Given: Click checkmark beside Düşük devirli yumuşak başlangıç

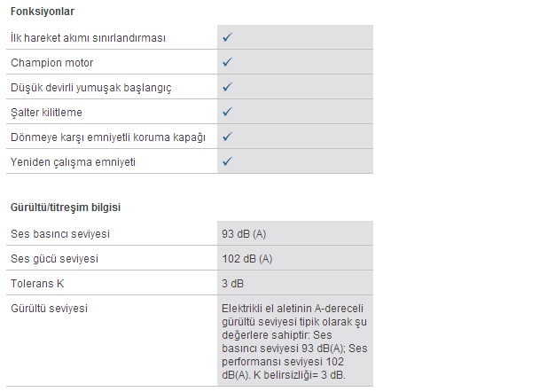Looking at the screenshot, I should pos(228,87).
